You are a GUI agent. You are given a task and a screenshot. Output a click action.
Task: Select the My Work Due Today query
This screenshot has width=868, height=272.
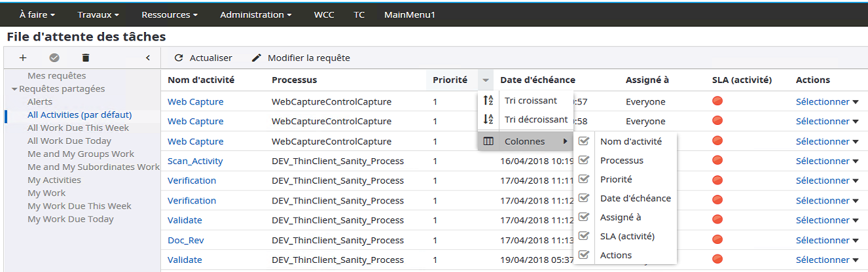(70, 219)
